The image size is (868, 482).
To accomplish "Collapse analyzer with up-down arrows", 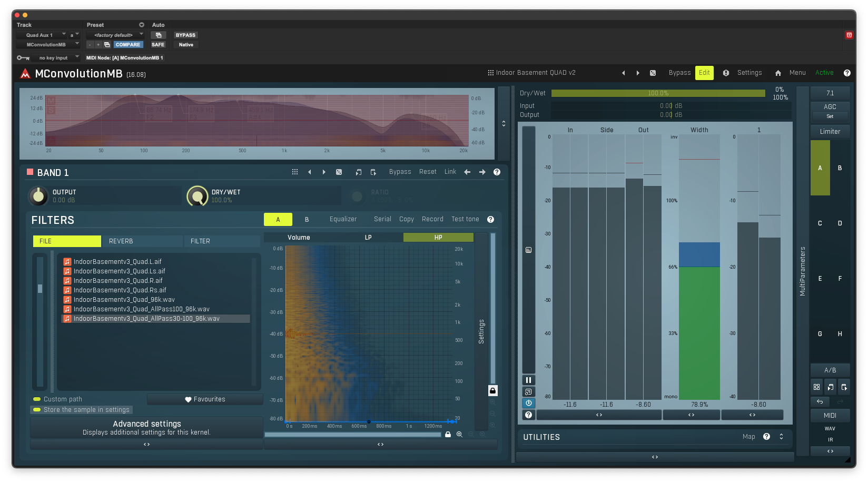I will [x=504, y=123].
